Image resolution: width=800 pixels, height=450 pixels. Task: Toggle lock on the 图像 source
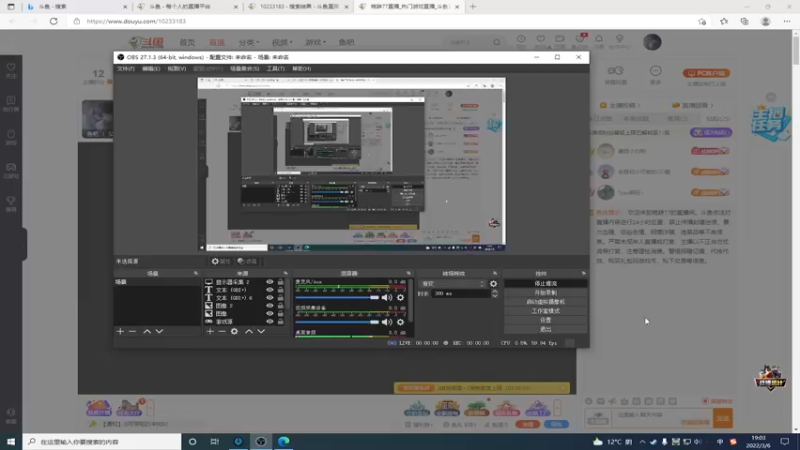point(281,313)
